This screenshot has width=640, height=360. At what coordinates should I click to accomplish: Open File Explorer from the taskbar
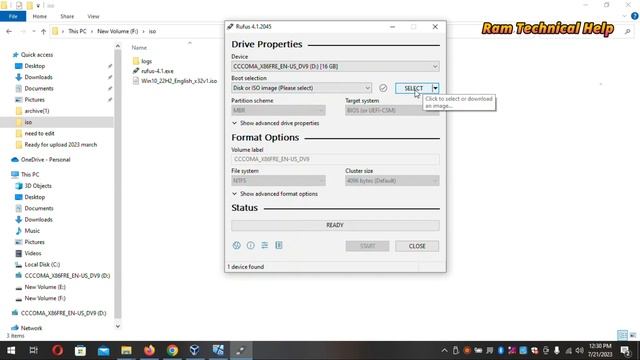pos(126,351)
